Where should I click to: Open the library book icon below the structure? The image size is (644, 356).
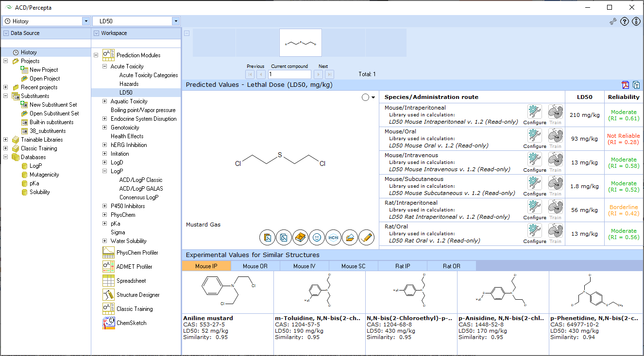(x=301, y=237)
